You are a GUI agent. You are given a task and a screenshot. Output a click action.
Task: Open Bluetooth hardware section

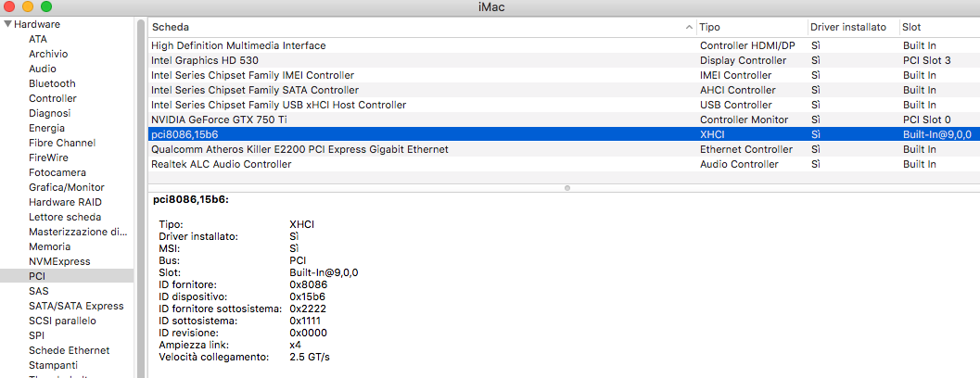click(52, 83)
